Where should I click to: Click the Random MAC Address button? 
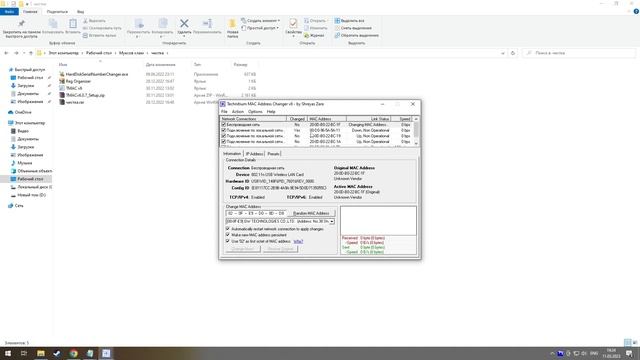[311, 213]
